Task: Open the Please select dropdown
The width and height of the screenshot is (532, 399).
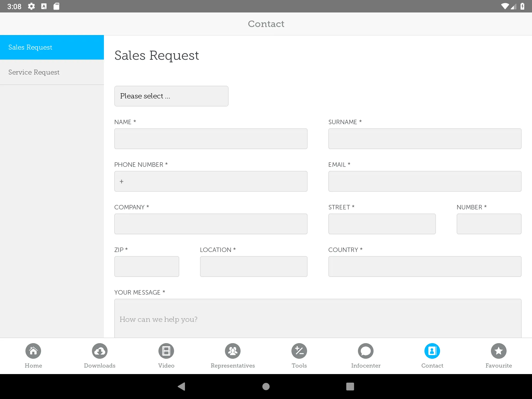Action: click(x=171, y=96)
